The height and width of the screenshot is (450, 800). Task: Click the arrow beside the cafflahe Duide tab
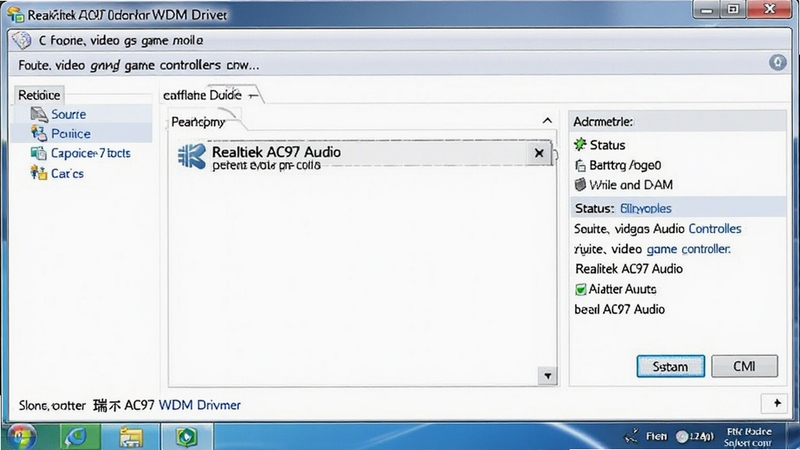[x=253, y=95]
